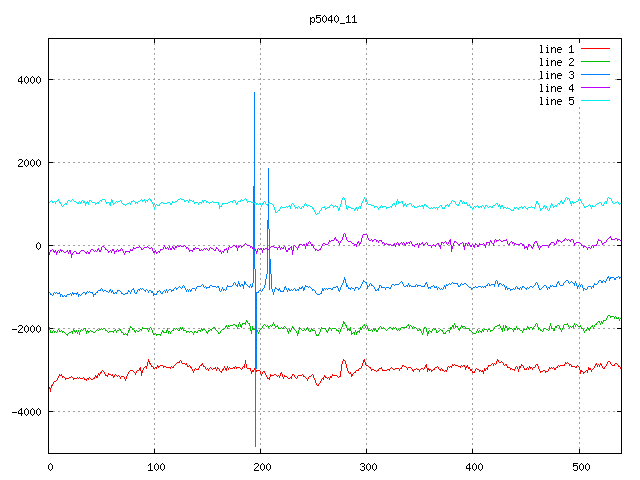Viewport: 640px width, 480px height.
Task: Click the y-axis label -4000
Action: 27,412
